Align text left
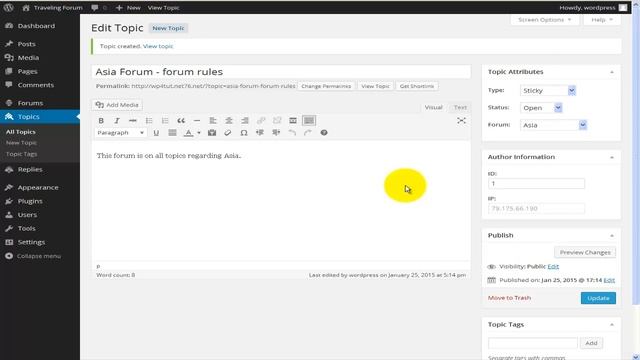 pyautogui.click(x=213, y=120)
